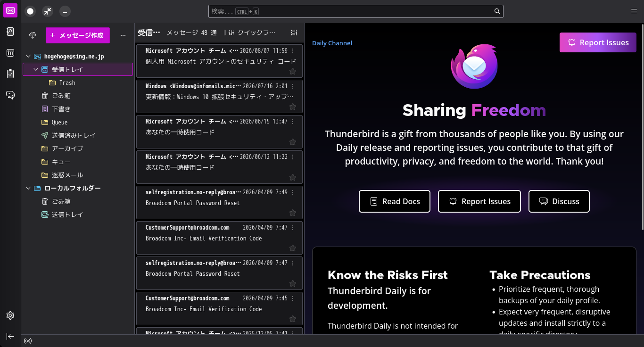
Task: Select the 下書き drafts folder
Action: click(78, 109)
